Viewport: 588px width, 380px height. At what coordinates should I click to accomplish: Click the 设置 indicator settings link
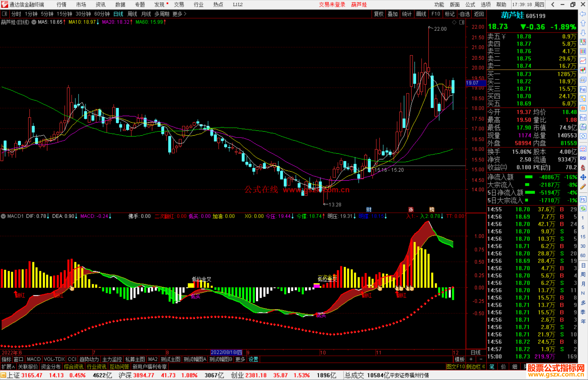click(253, 359)
